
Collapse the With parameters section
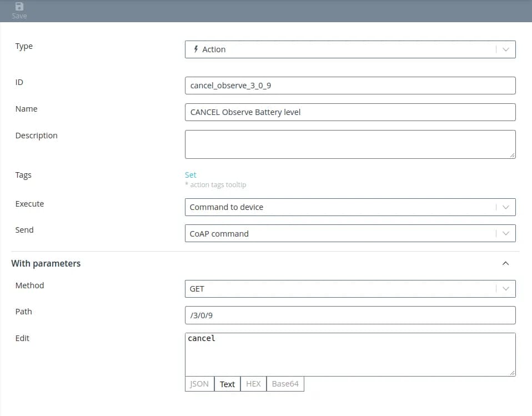click(x=505, y=263)
